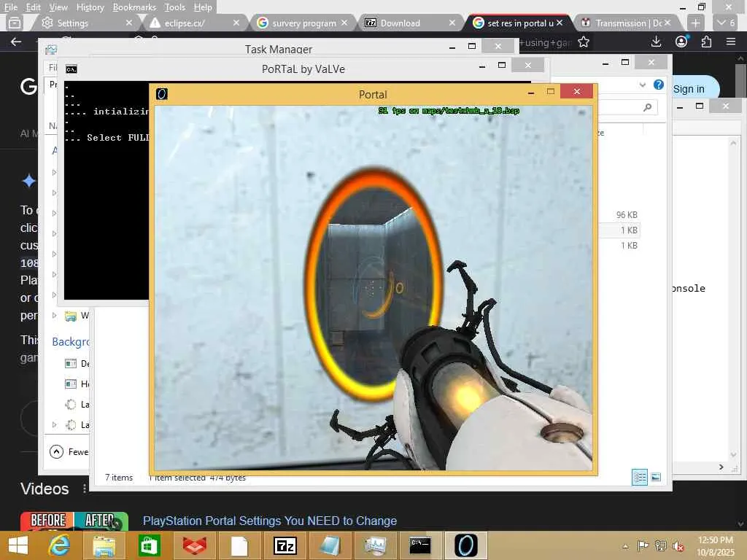Screen dimensions: 747x560
Task: Open the Bookmarks menu
Action: click(x=134, y=7)
